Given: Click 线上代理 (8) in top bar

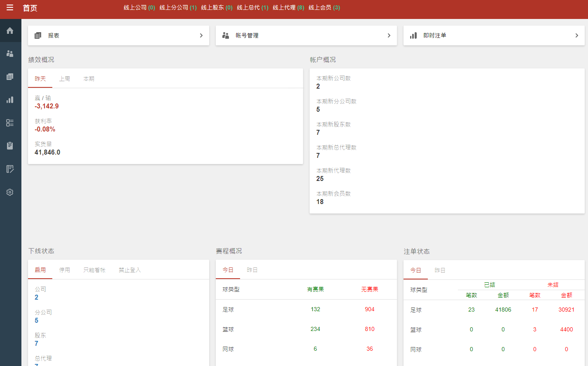Looking at the screenshot, I should click(x=289, y=7).
